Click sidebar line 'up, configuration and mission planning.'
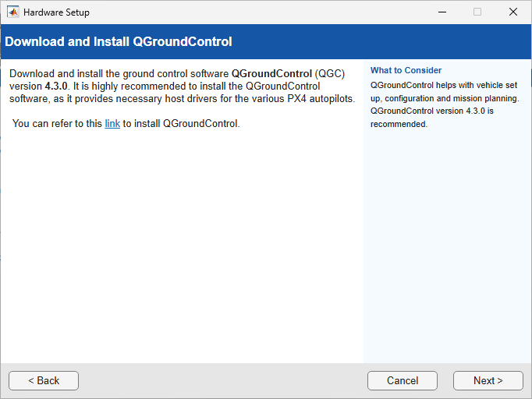Viewport: 532px width, 399px height. pyautogui.click(x=445, y=98)
